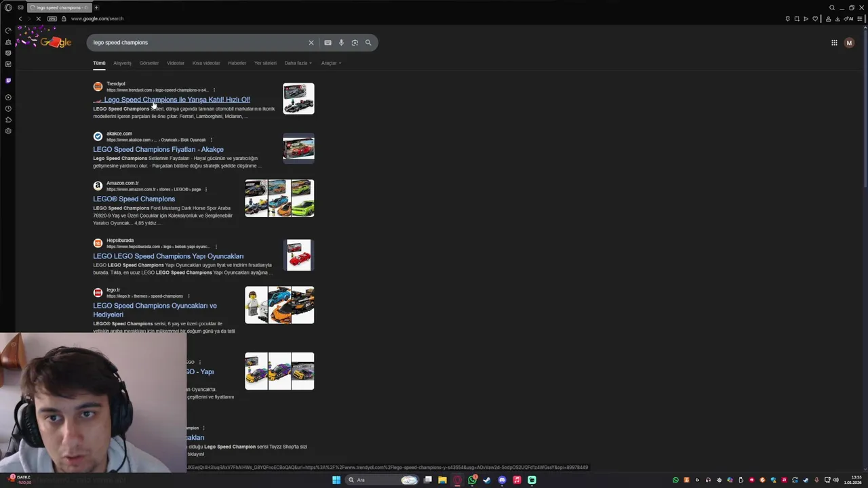Switch to the Yer siteleri tab

[x=265, y=63]
